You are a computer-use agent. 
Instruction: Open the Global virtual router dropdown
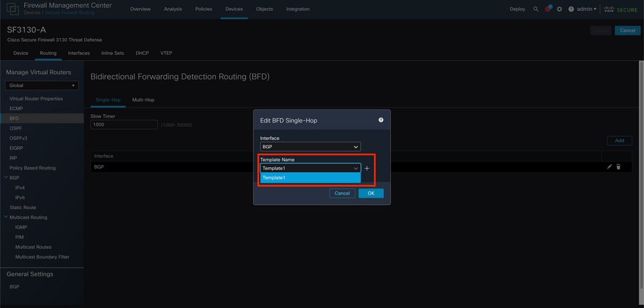(42, 86)
